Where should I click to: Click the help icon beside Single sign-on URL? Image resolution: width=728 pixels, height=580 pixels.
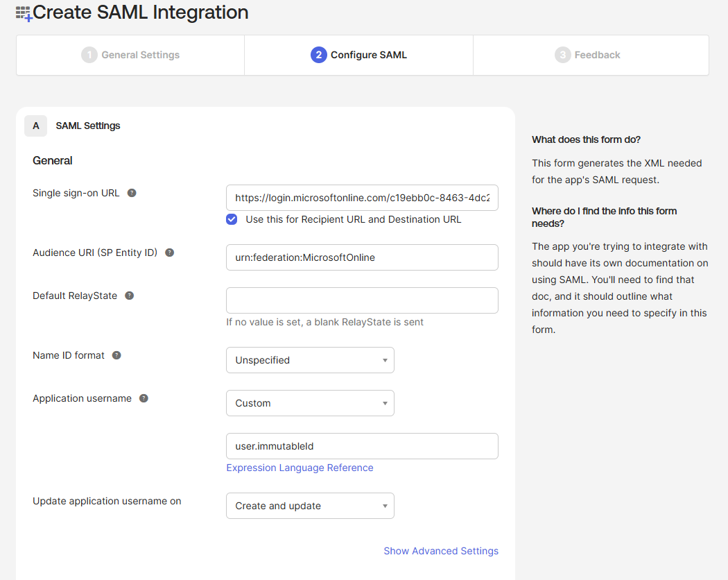pyautogui.click(x=132, y=193)
